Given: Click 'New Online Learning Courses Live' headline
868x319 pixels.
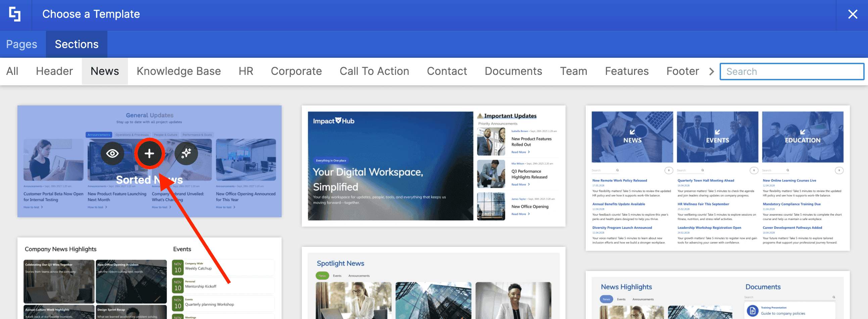Looking at the screenshot, I should [789, 180].
